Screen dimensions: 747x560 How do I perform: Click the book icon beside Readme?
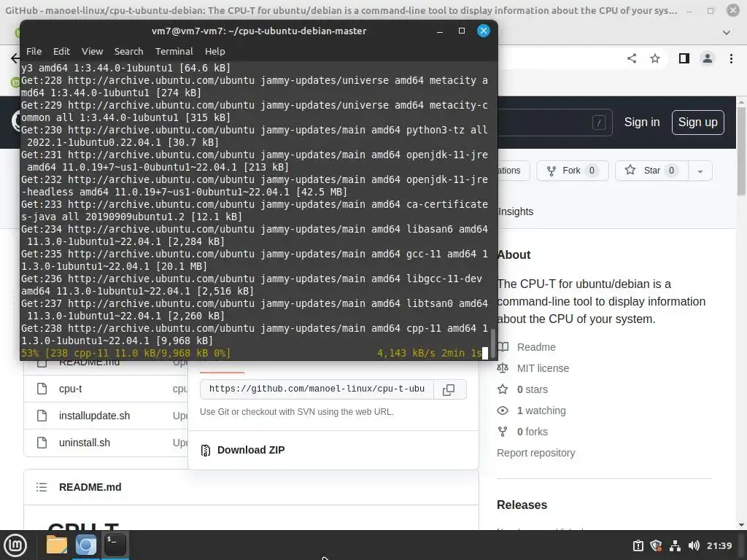tap(503, 346)
